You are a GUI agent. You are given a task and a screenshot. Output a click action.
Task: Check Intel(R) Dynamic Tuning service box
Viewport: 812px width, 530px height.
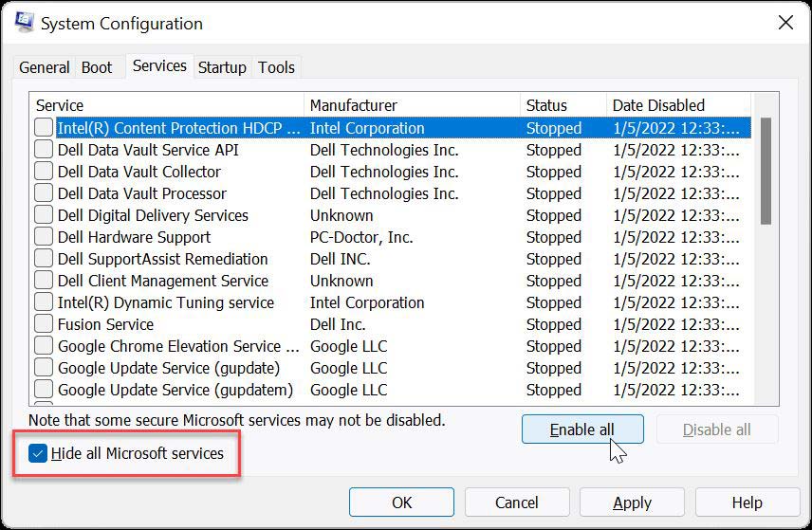pos(44,302)
